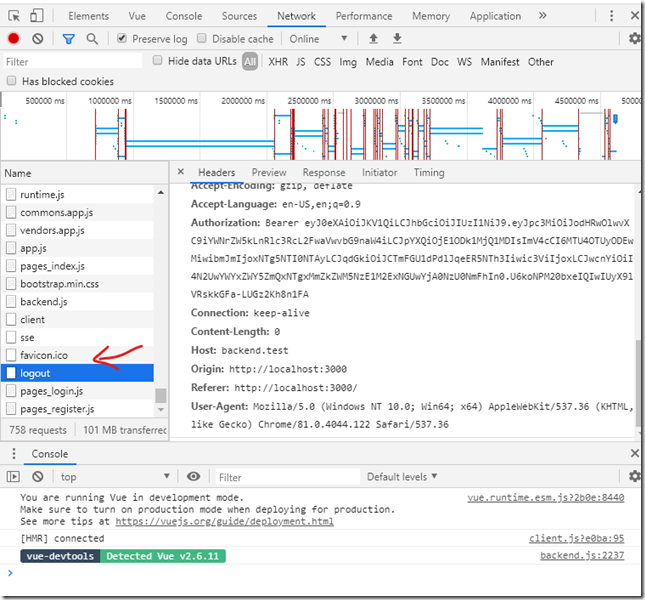The height and width of the screenshot is (600, 645).
Task: Clear the network log icon
Action: pos(37,39)
